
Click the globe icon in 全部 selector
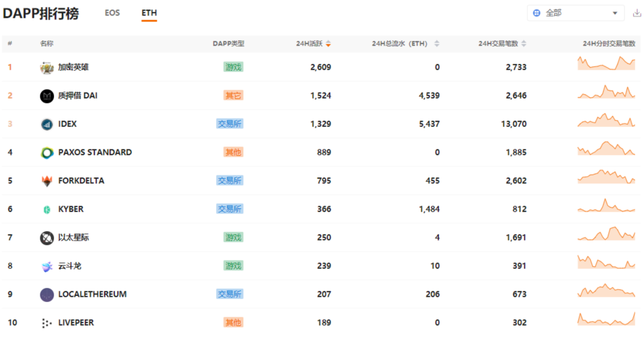537,13
